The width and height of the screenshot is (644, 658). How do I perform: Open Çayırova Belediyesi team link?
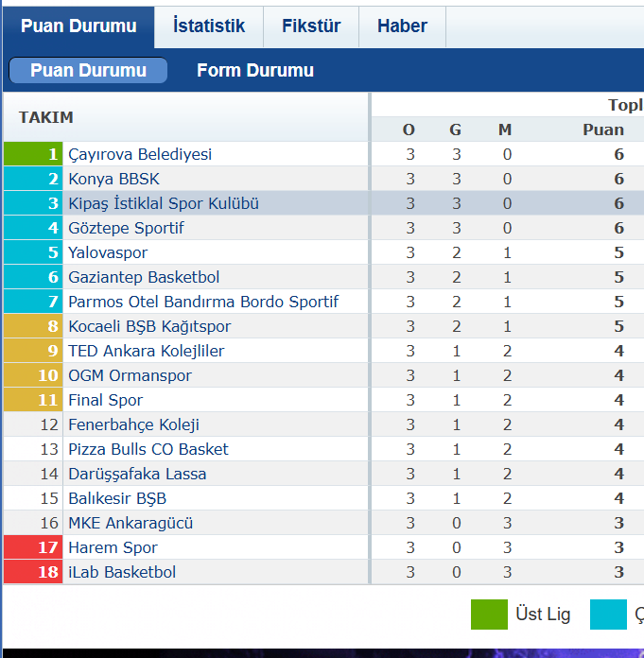140,154
